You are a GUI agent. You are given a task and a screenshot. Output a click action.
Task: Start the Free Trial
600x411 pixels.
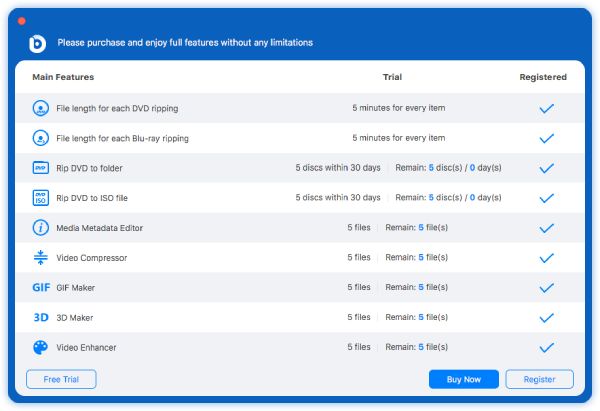click(61, 379)
